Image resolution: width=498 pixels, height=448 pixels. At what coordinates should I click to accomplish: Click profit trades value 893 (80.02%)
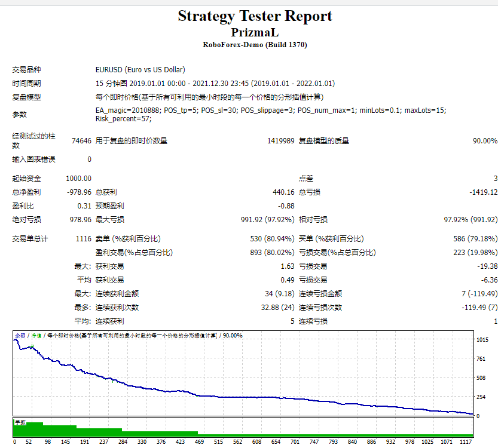tap(272, 253)
